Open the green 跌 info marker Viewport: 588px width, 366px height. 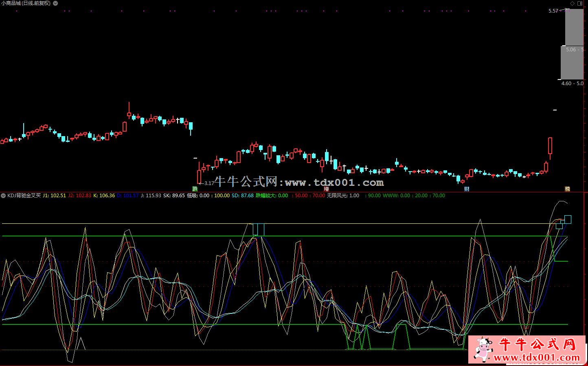coord(195,189)
